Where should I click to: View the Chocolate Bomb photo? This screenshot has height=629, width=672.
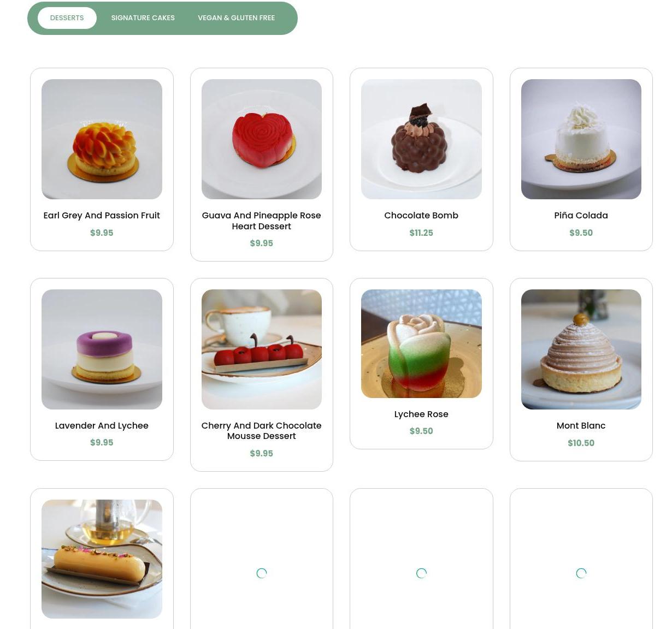[421, 139]
